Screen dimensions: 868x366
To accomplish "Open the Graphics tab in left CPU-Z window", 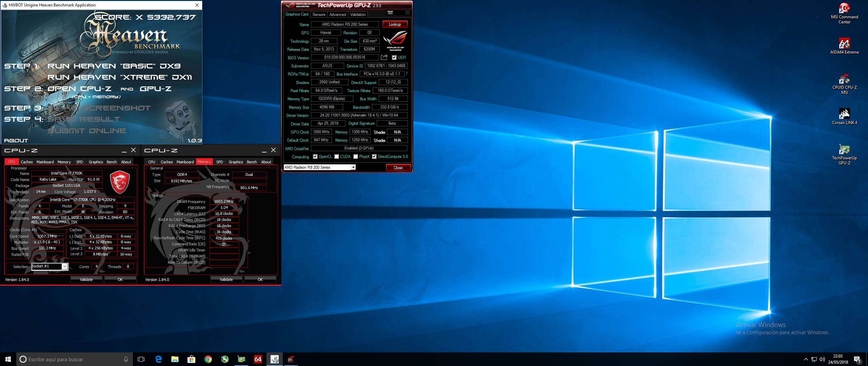I will [x=96, y=162].
